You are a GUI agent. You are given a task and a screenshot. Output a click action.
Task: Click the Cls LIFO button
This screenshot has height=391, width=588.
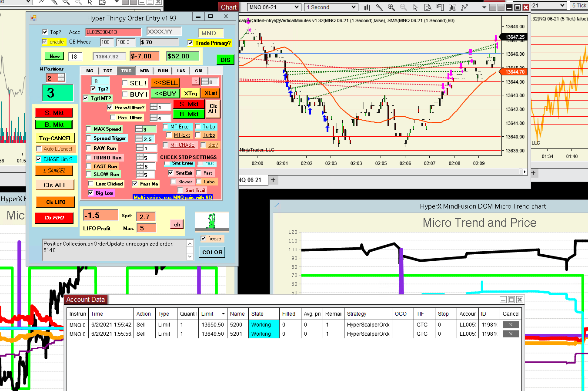click(x=55, y=202)
